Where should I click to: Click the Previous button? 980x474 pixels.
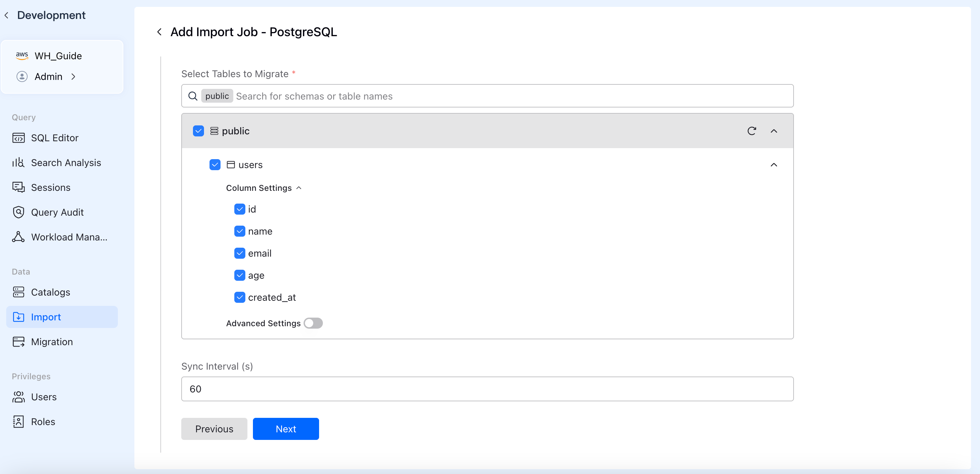[x=214, y=429]
